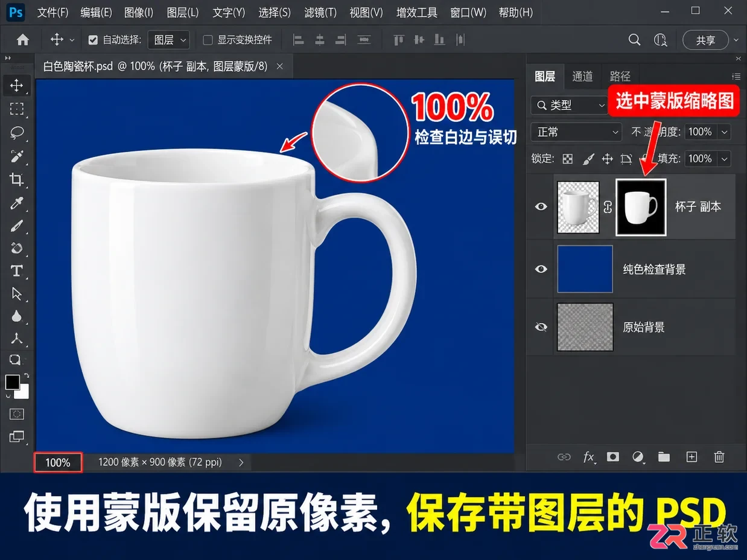Click the zoom percentage field in status bar

pyautogui.click(x=58, y=462)
